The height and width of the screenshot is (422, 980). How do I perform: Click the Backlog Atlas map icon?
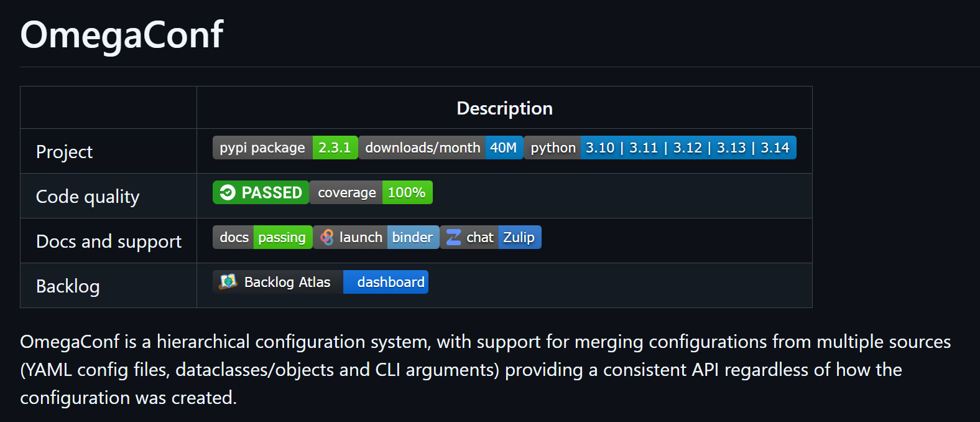(228, 282)
